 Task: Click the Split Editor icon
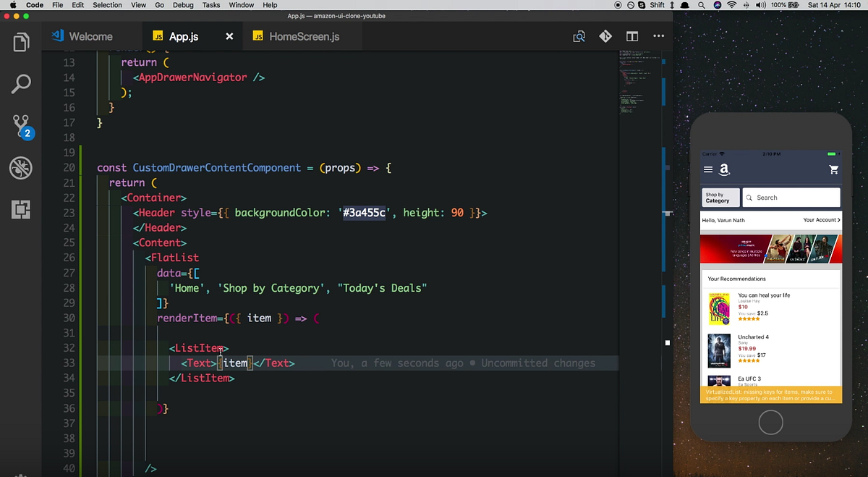point(631,35)
